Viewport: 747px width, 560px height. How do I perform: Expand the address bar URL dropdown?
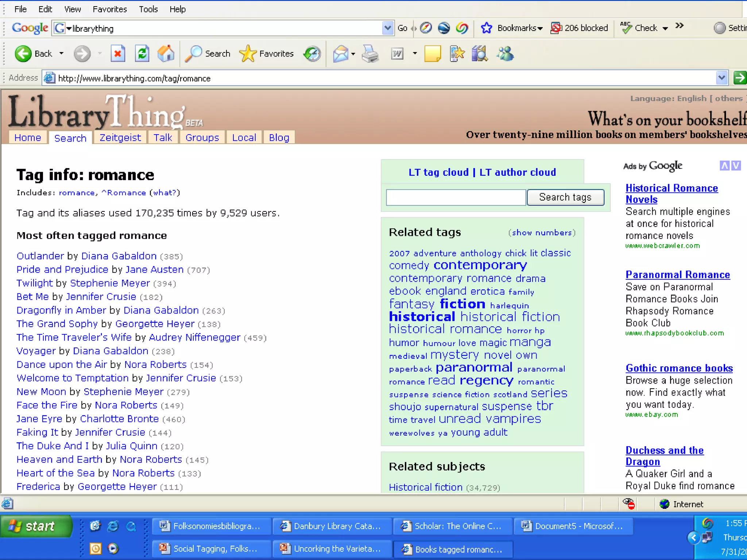pyautogui.click(x=721, y=78)
